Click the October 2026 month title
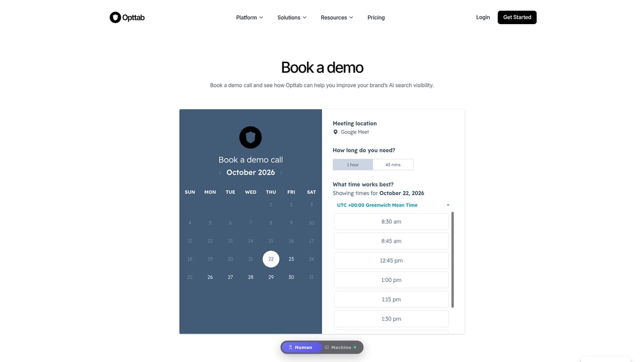 tap(251, 172)
